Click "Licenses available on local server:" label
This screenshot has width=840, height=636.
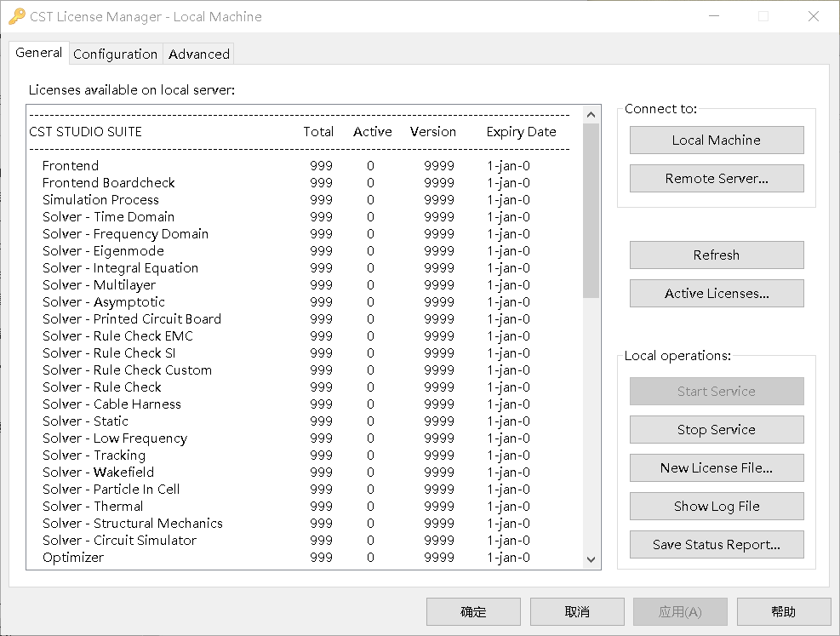pos(132,90)
